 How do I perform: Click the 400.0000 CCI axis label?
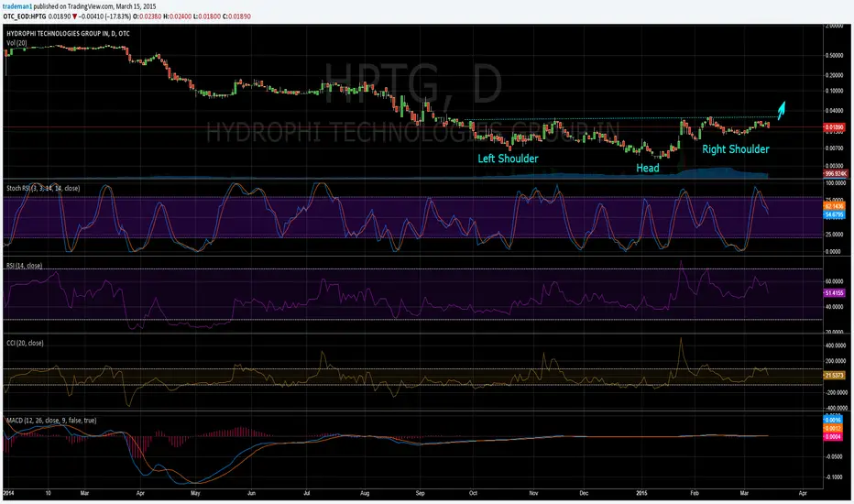(x=837, y=345)
